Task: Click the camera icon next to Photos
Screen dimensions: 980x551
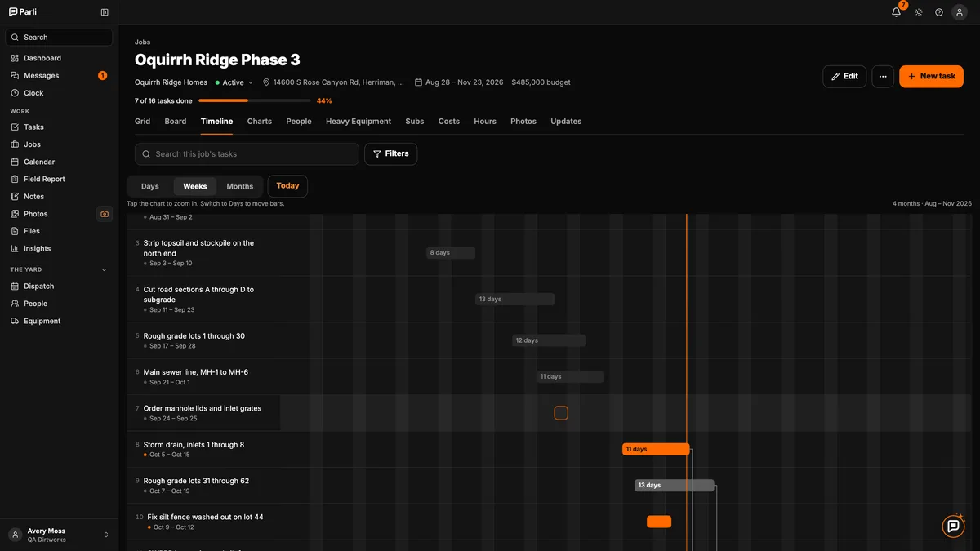Action: (x=105, y=214)
